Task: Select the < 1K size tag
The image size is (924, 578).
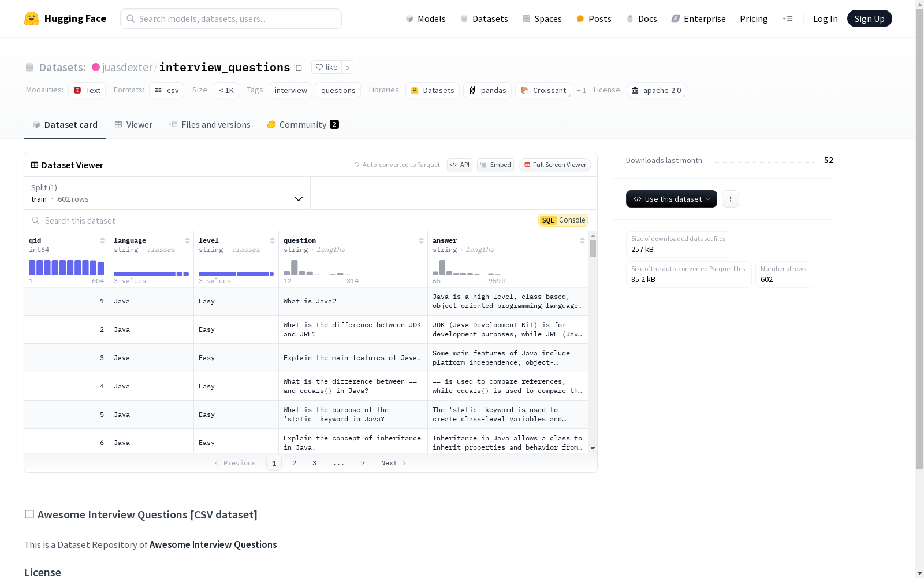Action: [x=226, y=90]
